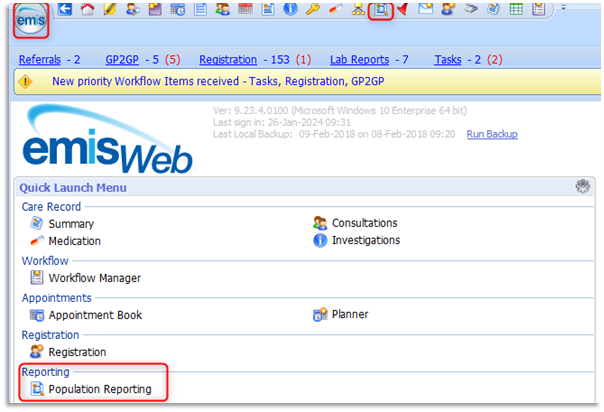Open the calendar-with-clock icon in the top toolbar
Image resolution: width=604 pixels, height=412 pixels.
(178, 9)
